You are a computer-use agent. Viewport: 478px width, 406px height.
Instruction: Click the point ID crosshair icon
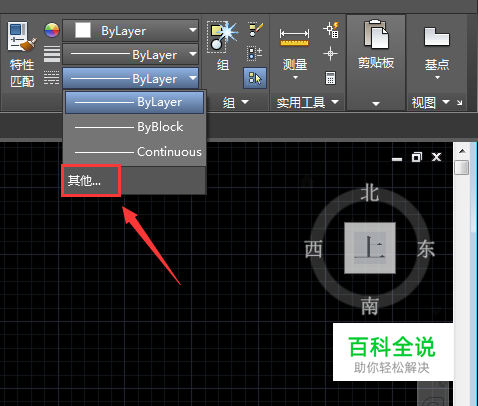(x=330, y=53)
